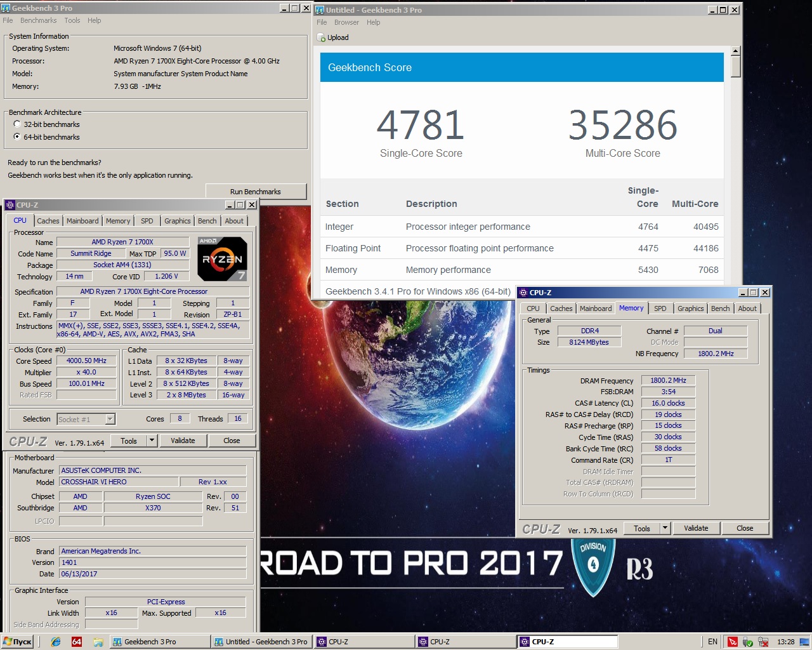
Task: Switch to CPU tab in CPU-Z memory window
Action: (533, 308)
